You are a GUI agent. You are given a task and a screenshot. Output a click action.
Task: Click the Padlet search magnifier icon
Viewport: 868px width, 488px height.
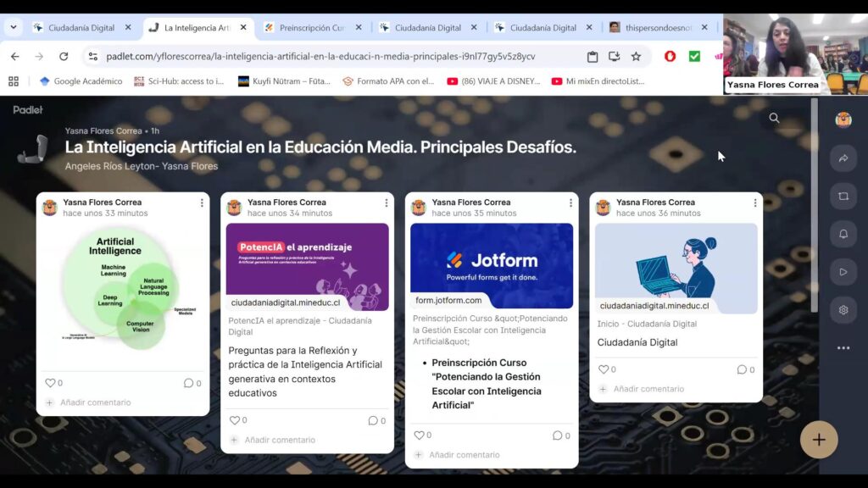pyautogui.click(x=774, y=119)
